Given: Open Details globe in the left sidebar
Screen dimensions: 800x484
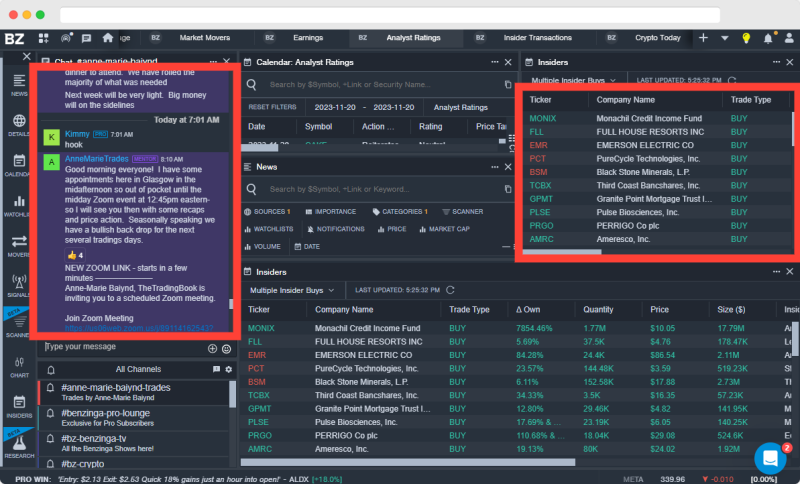Looking at the screenshot, I should 19,125.
